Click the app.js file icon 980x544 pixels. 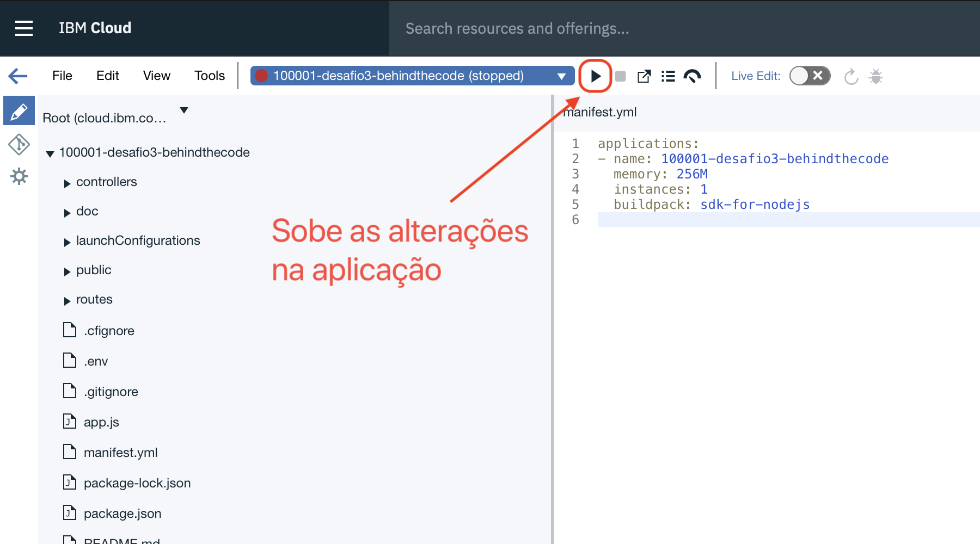70,421
